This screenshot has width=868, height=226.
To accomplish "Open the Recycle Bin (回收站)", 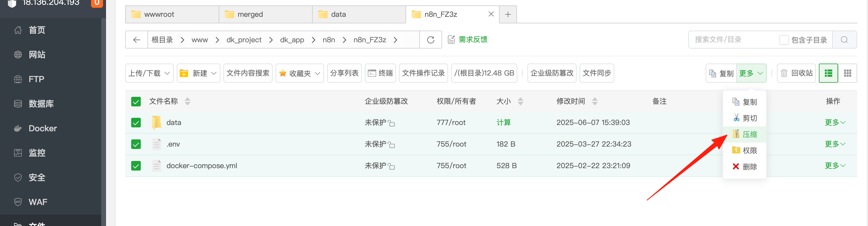I will (x=796, y=73).
